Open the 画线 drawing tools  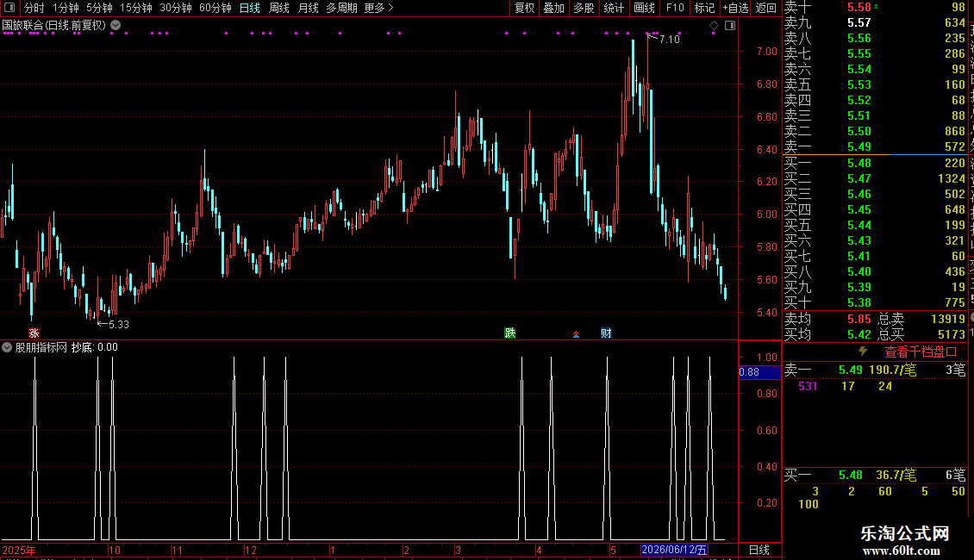tap(644, 8)
